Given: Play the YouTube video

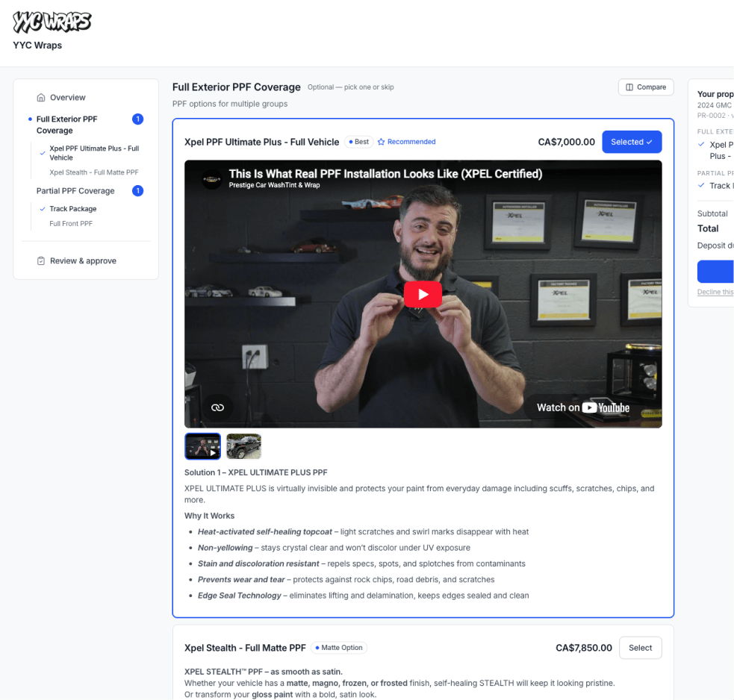Looking at the screenshot, I should 423,294.
